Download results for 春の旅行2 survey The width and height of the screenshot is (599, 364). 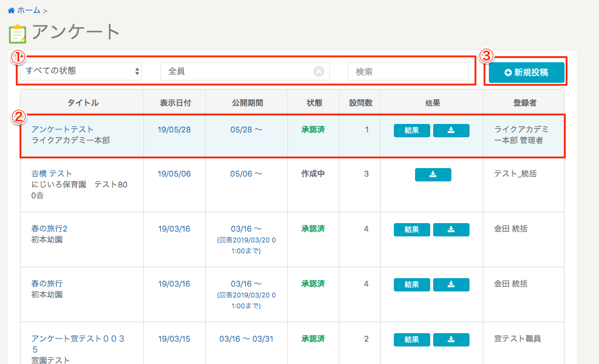(x=451, y=230)
